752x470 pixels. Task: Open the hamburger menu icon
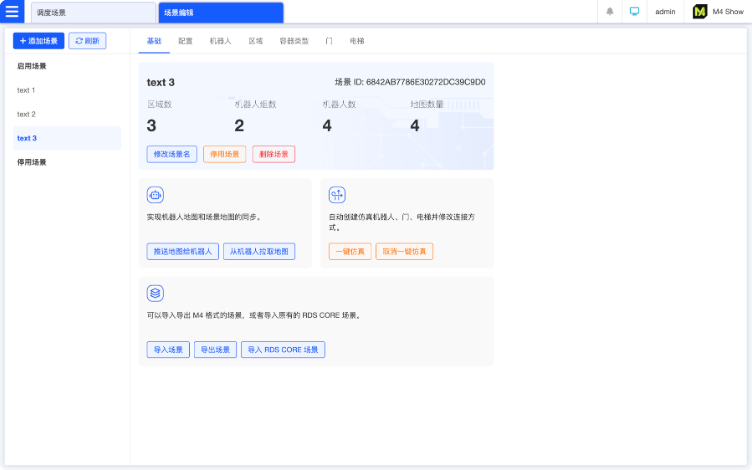13,12
